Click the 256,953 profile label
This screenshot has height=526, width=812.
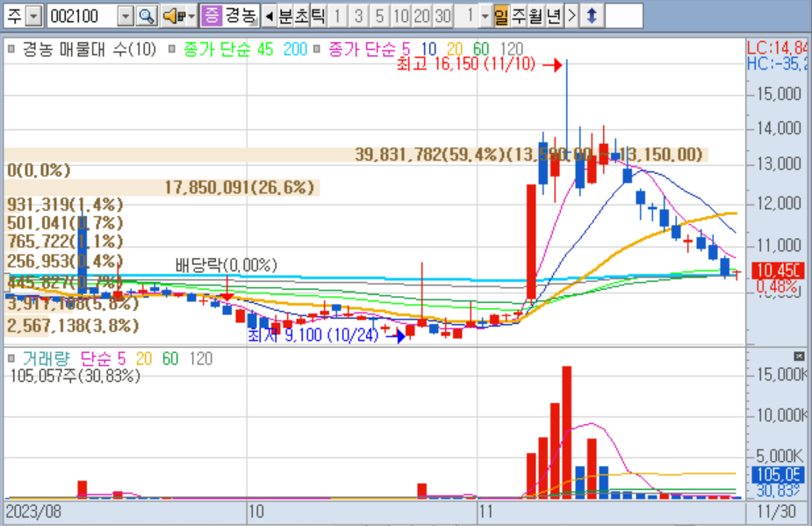pyautogui.click(x=65, y=260)
